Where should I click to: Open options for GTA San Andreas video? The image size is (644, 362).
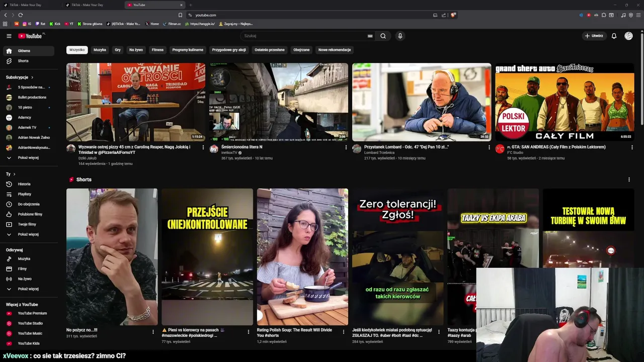(x=632, y=147)
